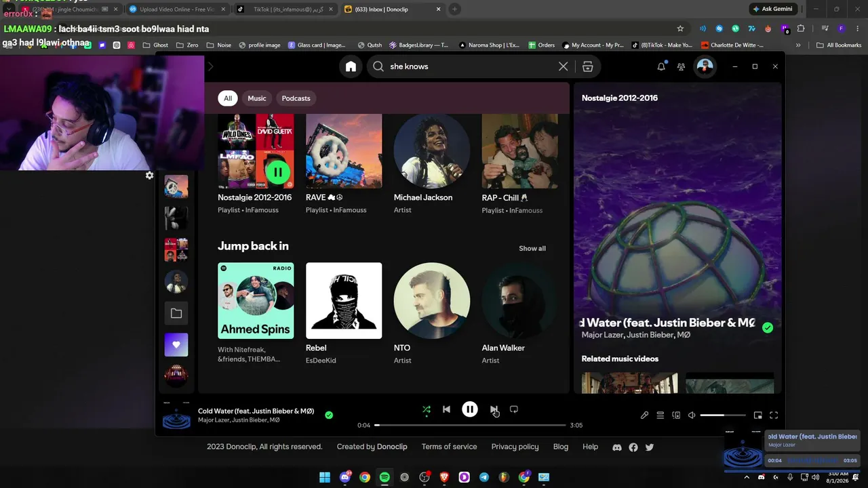
Task: Select the Podcasts filter chip
Action: point(296,98)
